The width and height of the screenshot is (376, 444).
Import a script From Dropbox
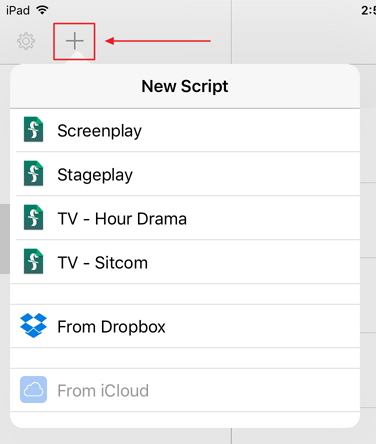pyautogui.click(x=185, y=326)
